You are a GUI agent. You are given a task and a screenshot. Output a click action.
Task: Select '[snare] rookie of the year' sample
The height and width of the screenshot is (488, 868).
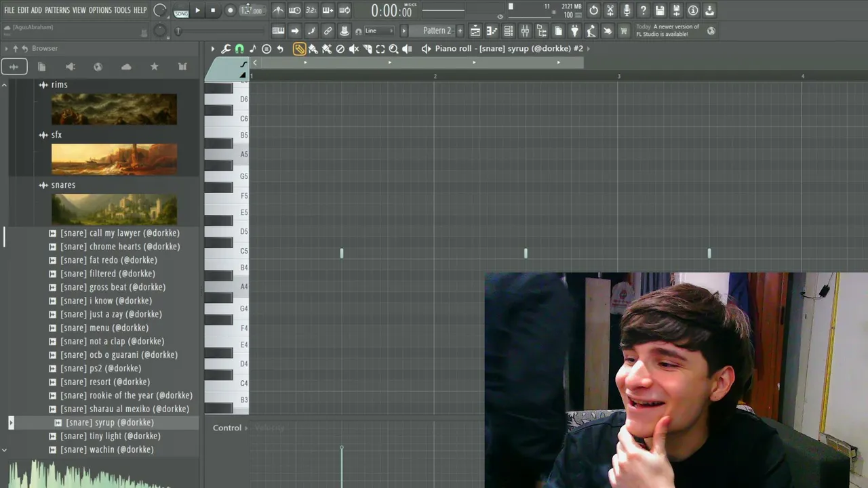click(126, 396)
